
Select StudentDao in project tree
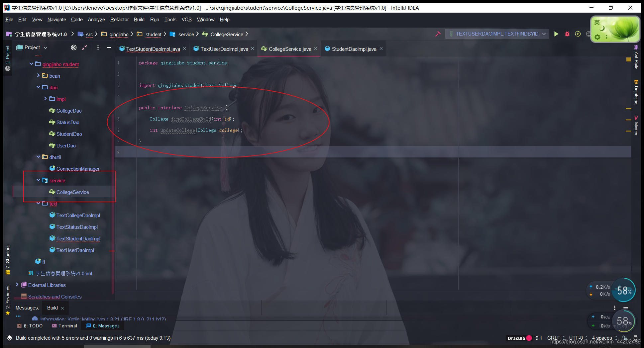(69, 134)
